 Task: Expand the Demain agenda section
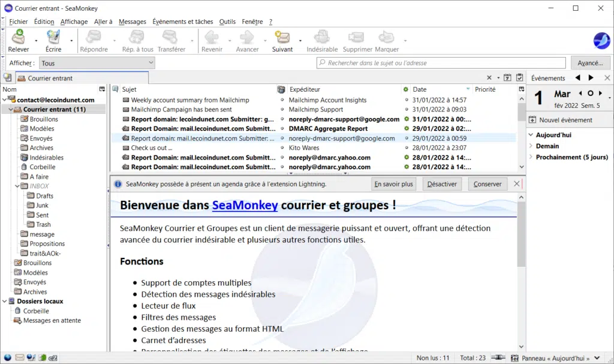[531, 146]
